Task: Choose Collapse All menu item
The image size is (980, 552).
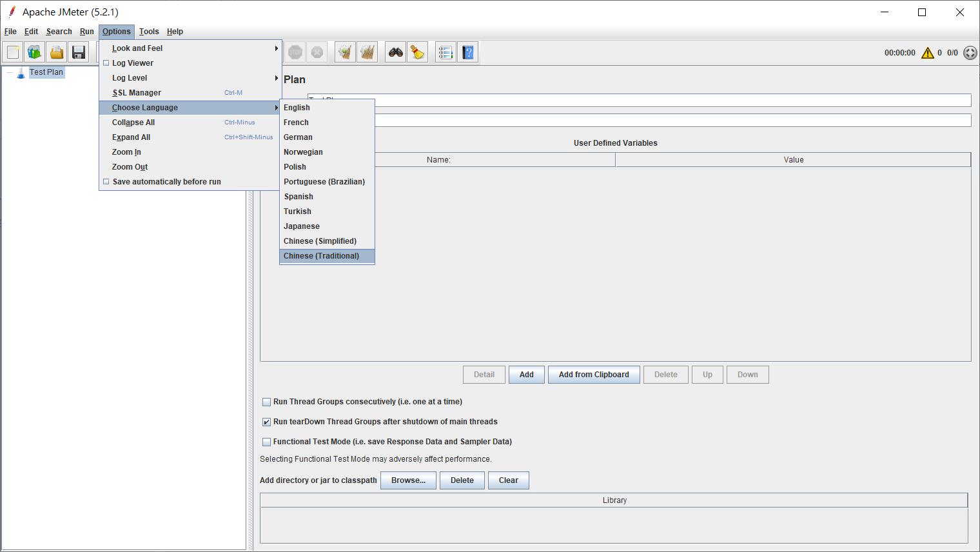Action: [190, 123]
